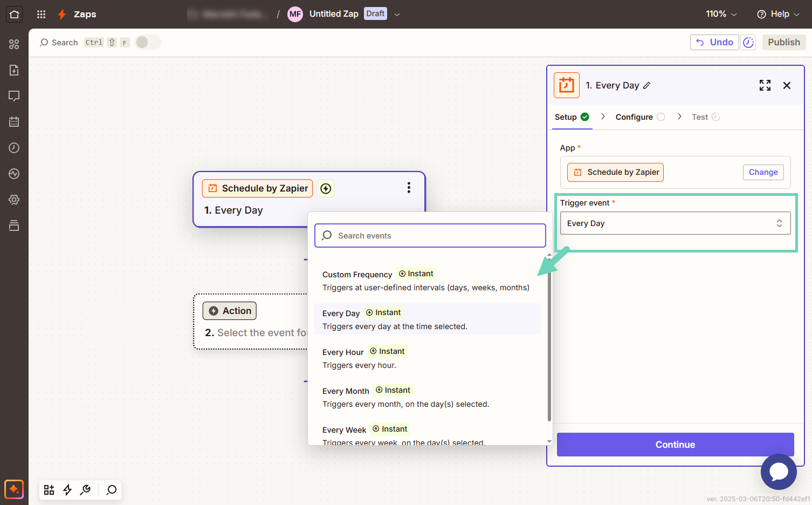Viewport: 812px width, 505px height.
Task: Rename step using pencil icon
Action: tap(647, 85)
